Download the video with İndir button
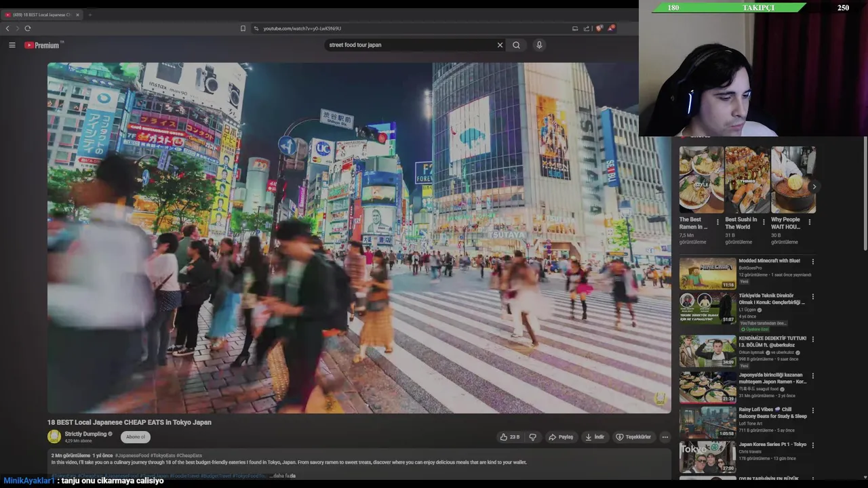The width and height of the screenshot is (868, 488). [595, 437]
